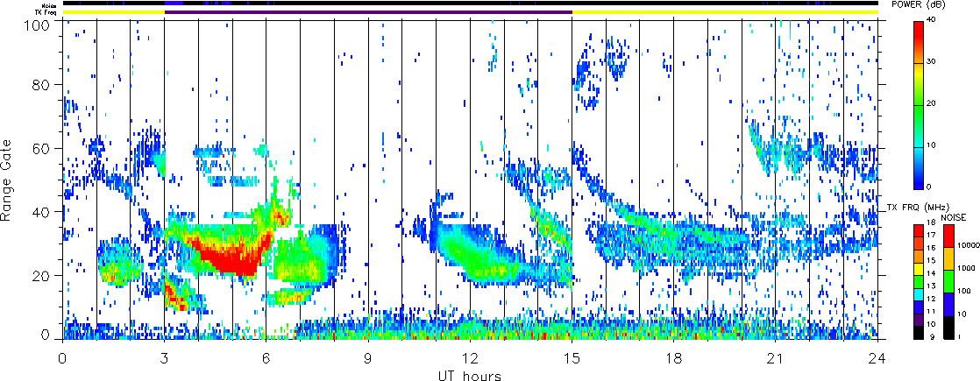The width and height of the screenshot is (980, 381).
Task: Select the "TX FRQ (MHz)" legend title
Action: (x=918, y=208)
